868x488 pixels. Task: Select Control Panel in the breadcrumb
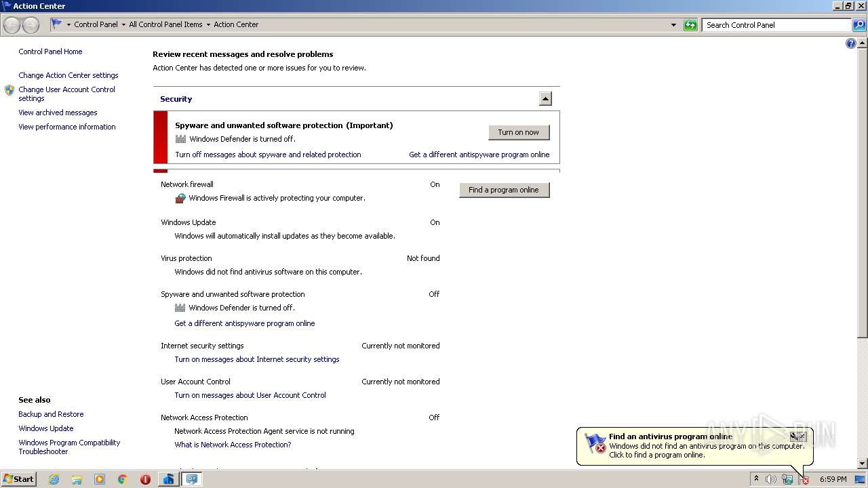point(96,24)
